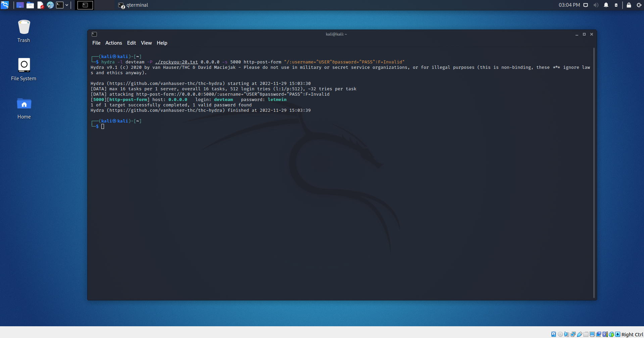
Task: Open the View menu in qterminal
Action: (146, 43)
